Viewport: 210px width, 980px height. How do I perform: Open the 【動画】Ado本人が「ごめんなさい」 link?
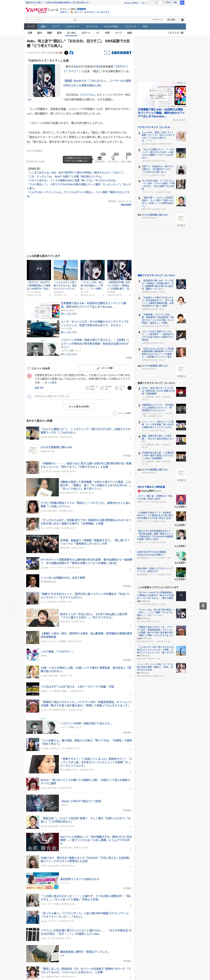97,83
